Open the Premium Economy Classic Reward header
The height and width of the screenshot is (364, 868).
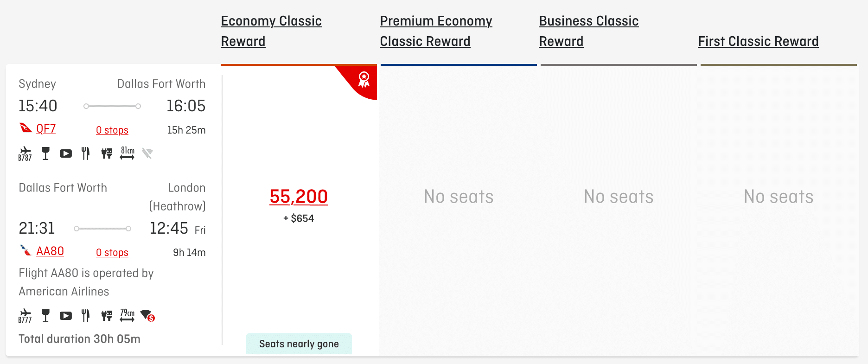(x=436, y=31)
